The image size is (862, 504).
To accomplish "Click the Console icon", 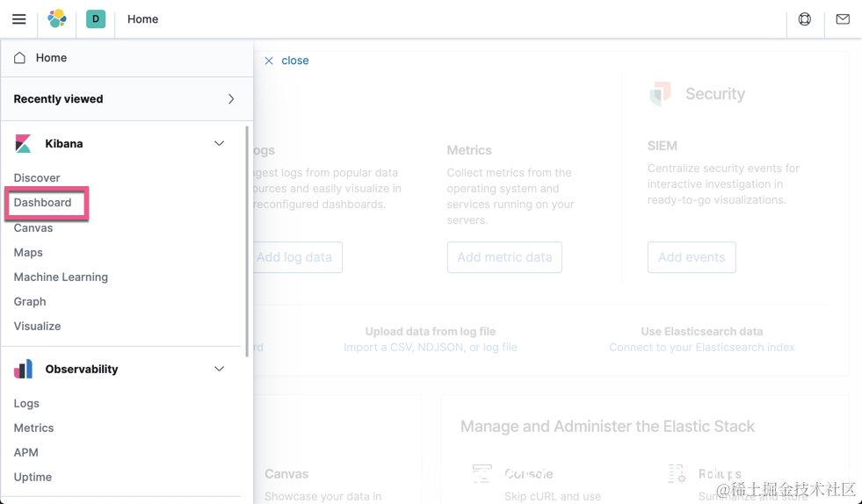I will tap(482, 473).
